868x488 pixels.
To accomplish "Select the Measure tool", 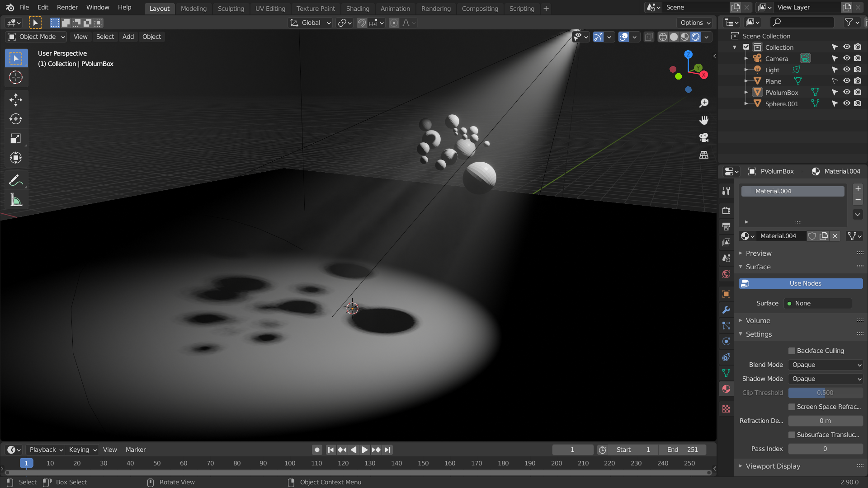I will (16, 200).
